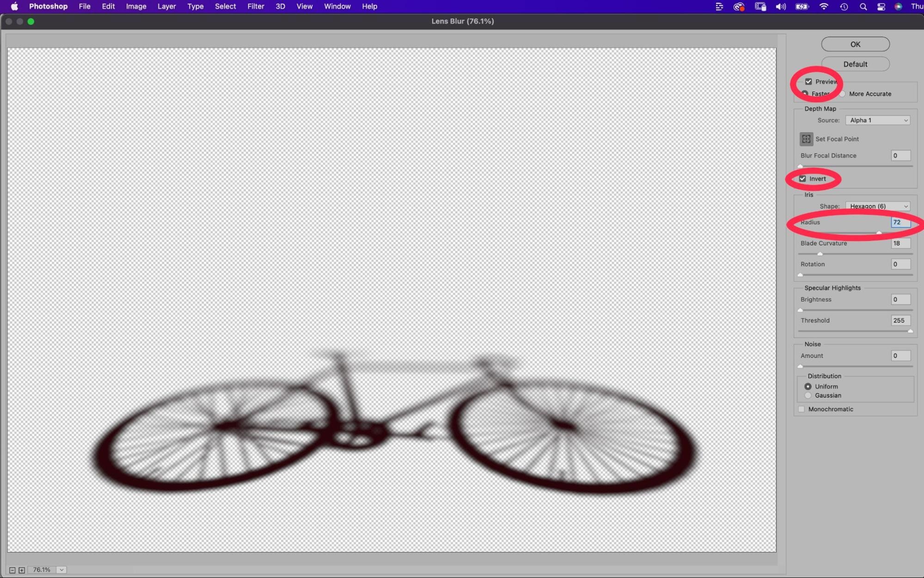Open the Filter menu
The height and width of the screenshot is (578, 924).
[x=256, y=6]
